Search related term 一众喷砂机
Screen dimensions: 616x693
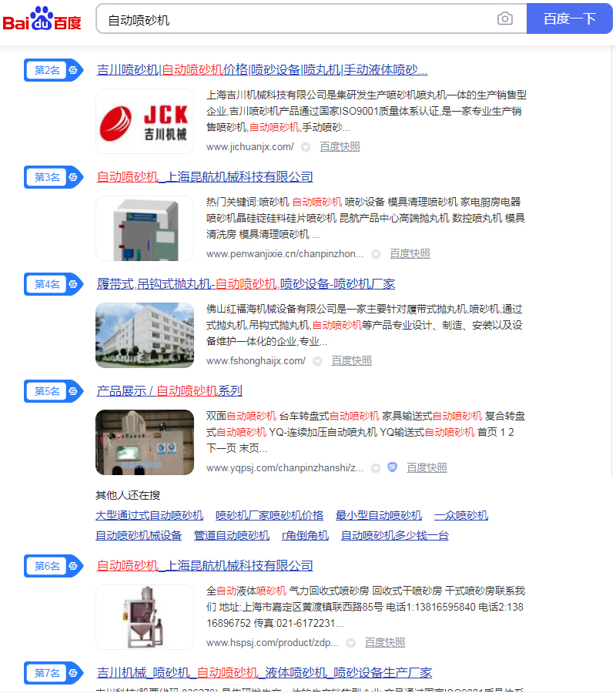[x=461, y=515]
